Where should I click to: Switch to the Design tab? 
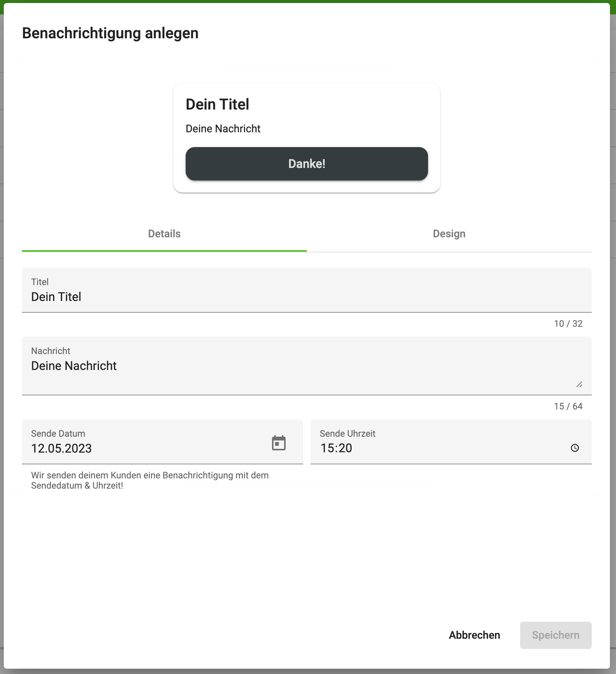(449, 234)
